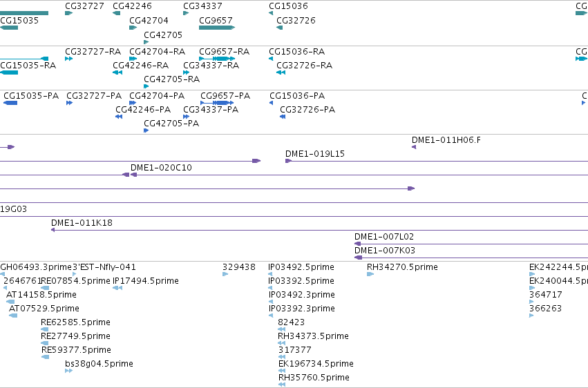Select the CG34337-PA protein label
The height and width of the screenshot is (388, 588).
[x=211, y=109]
